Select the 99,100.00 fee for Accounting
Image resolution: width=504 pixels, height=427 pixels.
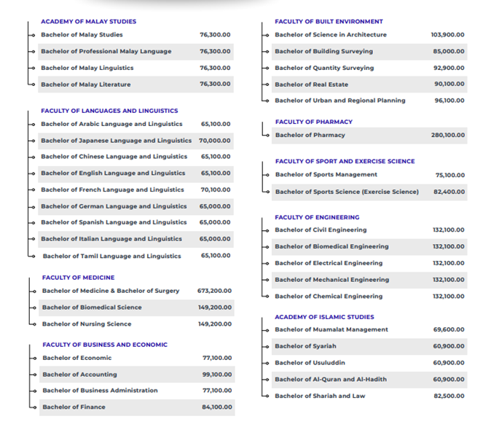(217, 375)
